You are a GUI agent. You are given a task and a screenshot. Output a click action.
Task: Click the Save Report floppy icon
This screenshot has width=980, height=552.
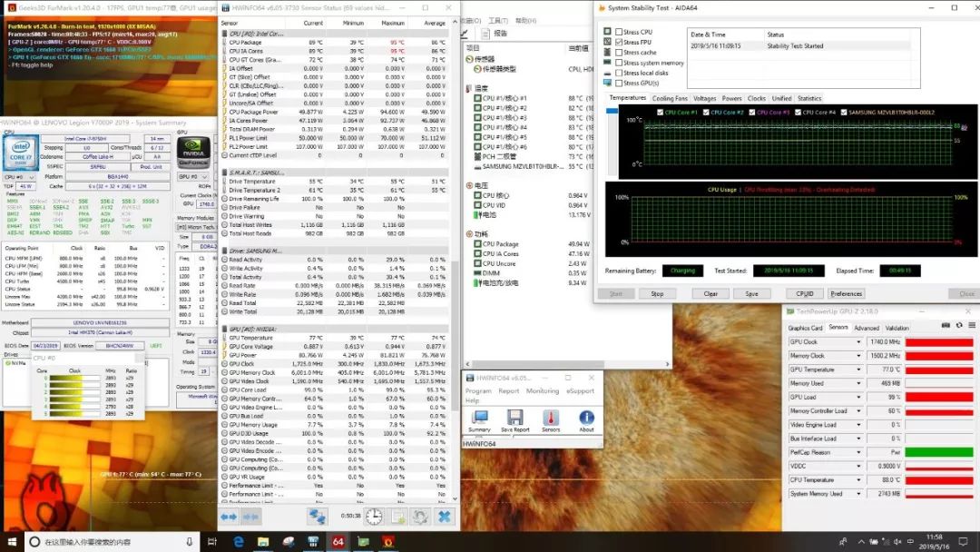tap(514, 419)
